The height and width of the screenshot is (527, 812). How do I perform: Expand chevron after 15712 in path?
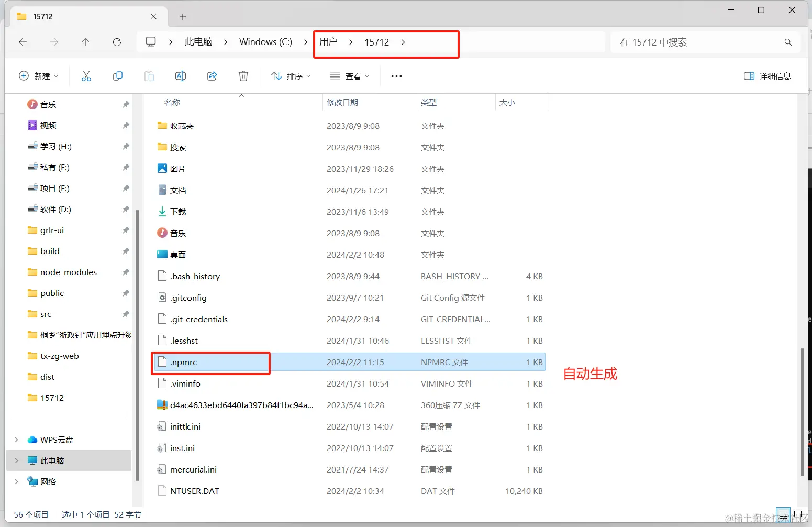(x=403, y=42)
